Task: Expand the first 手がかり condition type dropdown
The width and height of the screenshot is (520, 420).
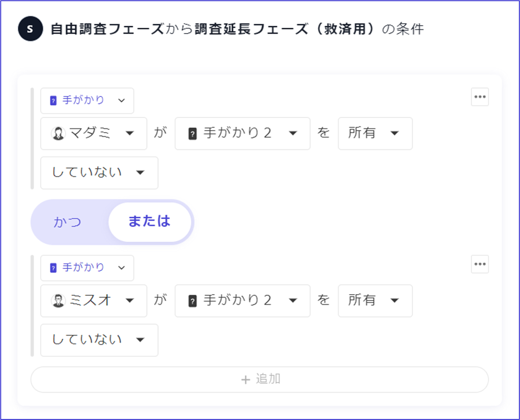Action: (87, 101)
